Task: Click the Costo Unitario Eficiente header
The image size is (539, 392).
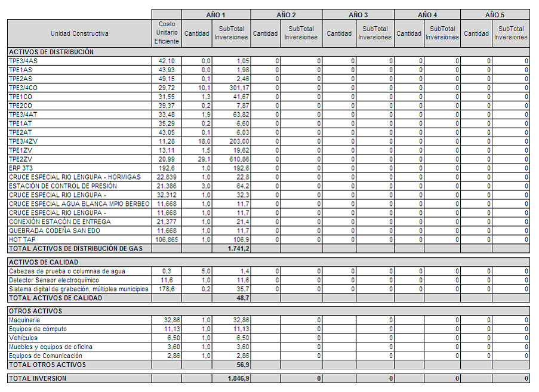Action: tap(166, 33)
